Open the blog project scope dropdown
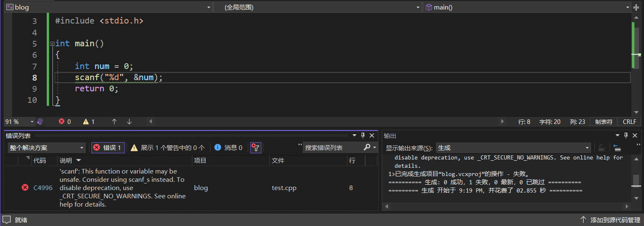This screenshot has width=644, height=226. coord(108,7)
